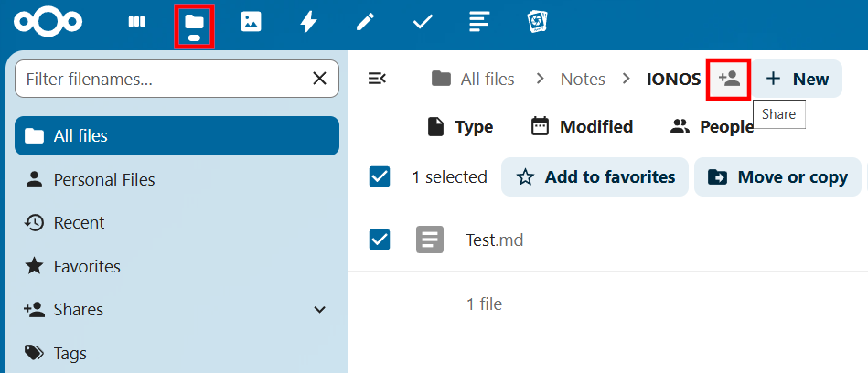Viewport: 868px width, 373px height.
Task: Open the Type filter dropdown
Action: 460,127
